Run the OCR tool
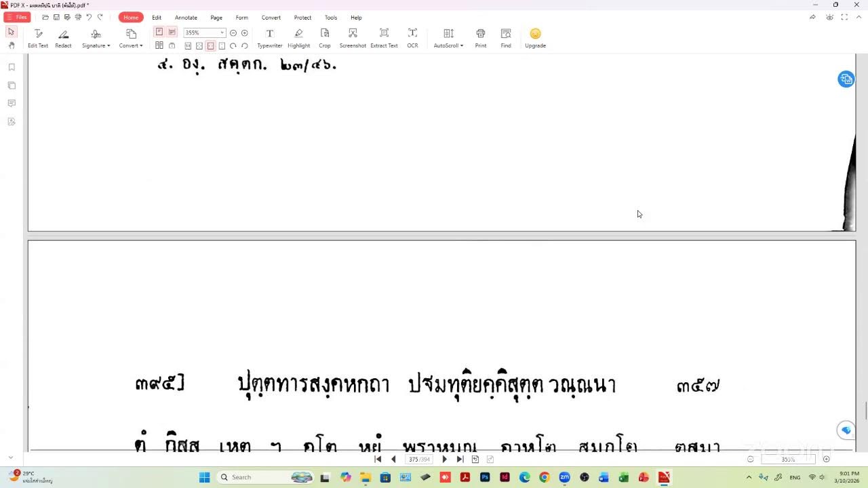This screenshot has width=868, height=488. pos(412,38)
